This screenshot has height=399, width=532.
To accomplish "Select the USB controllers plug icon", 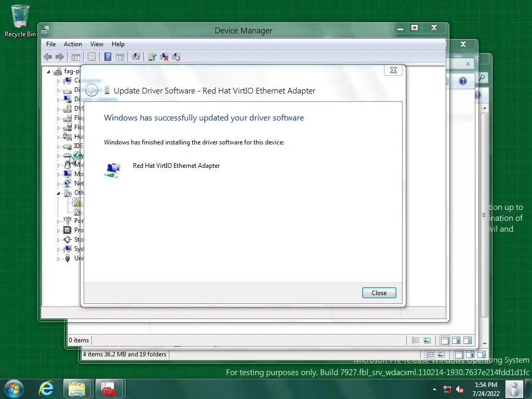I will point(68,258).
